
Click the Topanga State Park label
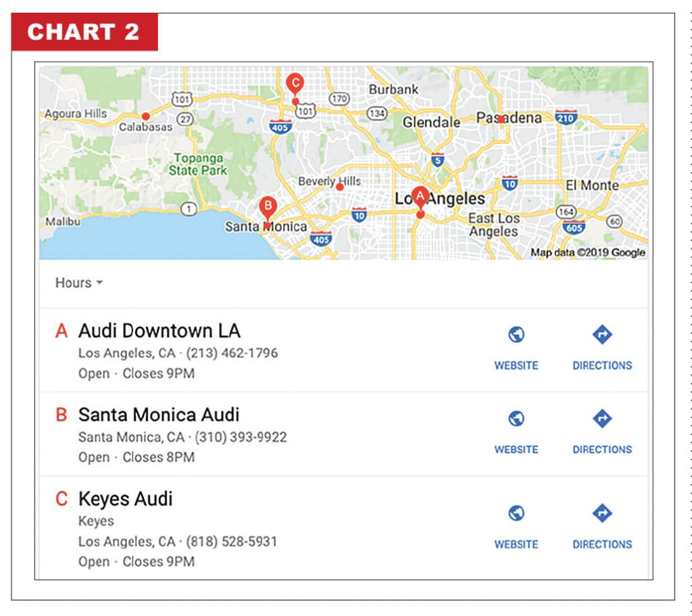point(198,164)
